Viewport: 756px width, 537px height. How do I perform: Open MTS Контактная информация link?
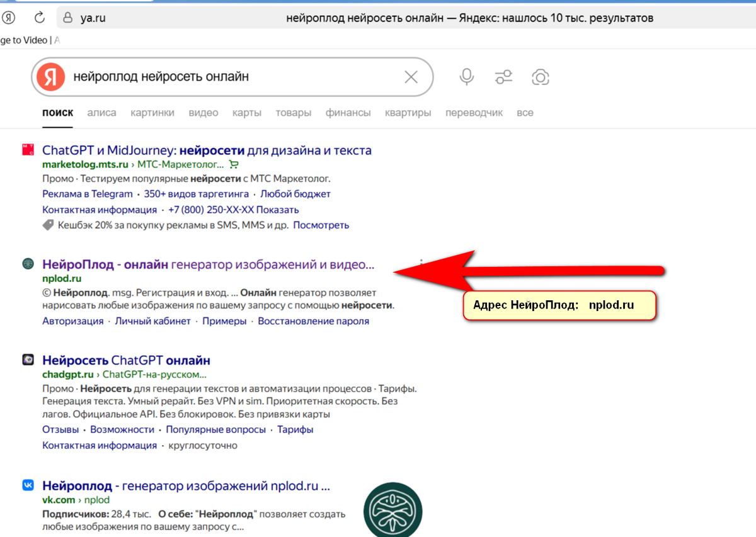100,210
